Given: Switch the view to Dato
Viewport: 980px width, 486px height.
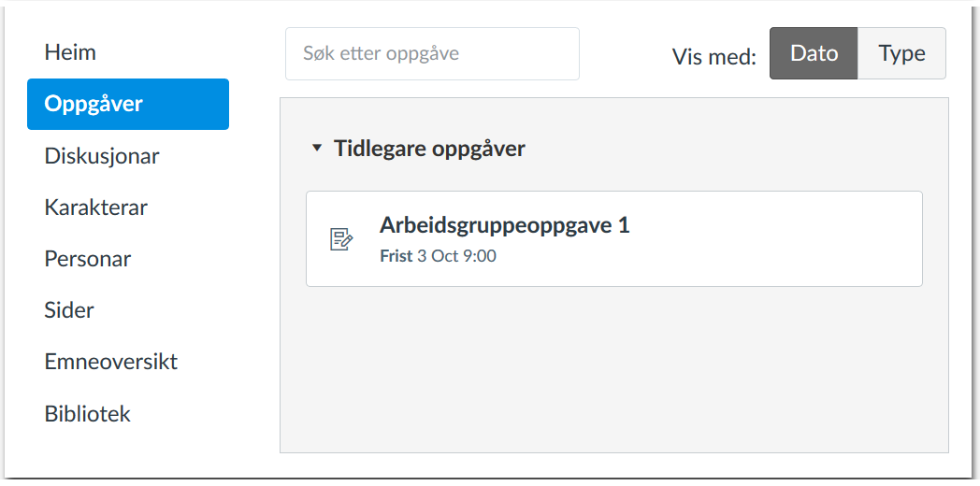Looking at the screenshot, I should point(814,53).
